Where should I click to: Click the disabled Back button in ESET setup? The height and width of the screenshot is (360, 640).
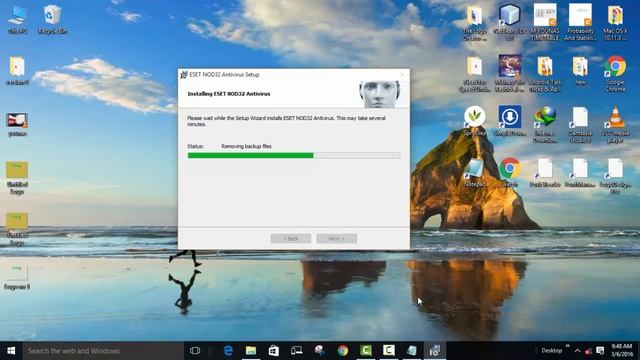click(291, 238)
